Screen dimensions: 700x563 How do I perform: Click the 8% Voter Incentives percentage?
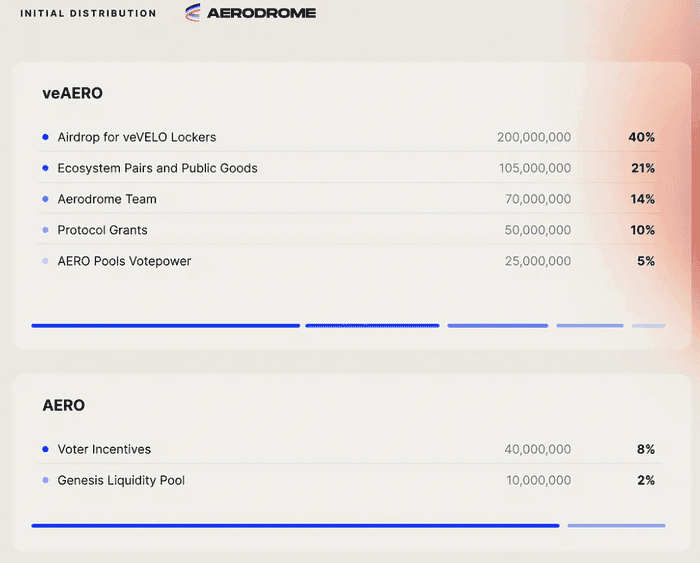pos(645,449)
